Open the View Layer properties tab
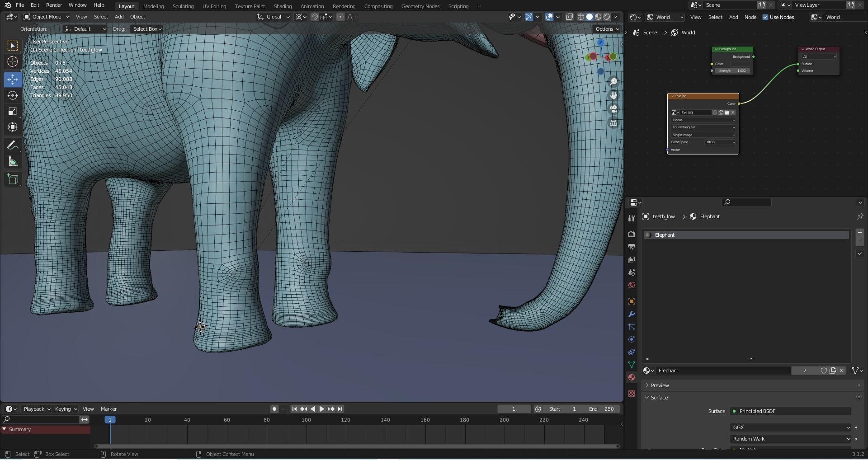 632,260
